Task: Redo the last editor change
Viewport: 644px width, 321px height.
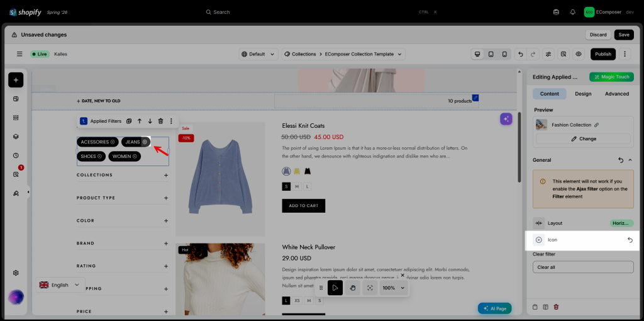Action: pos(533,54)
